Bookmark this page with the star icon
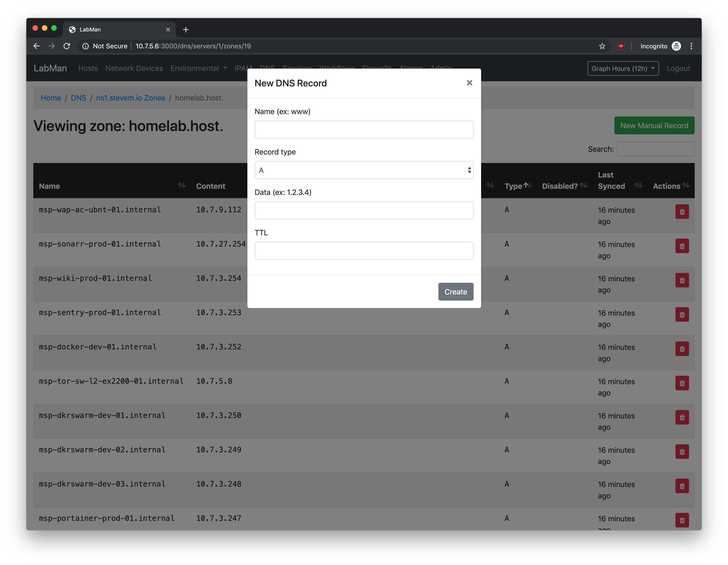The image size is (728, 565). click(x=602, y=46)
